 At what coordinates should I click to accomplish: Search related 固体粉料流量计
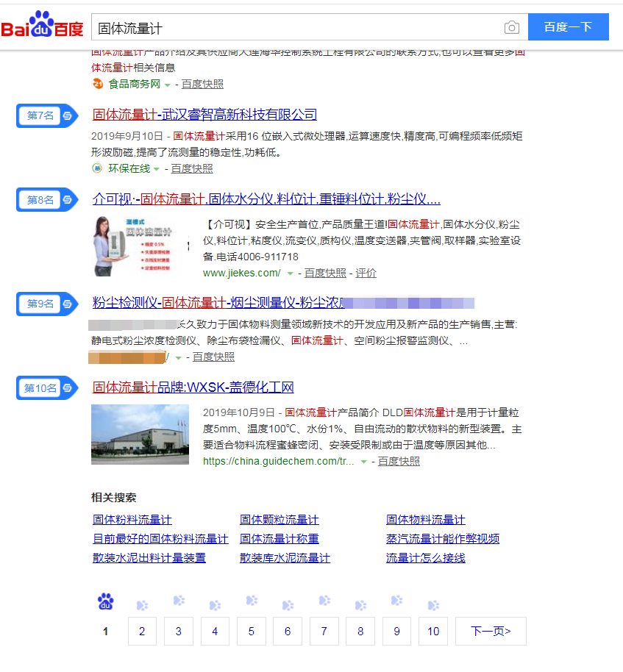coord(132,520)
